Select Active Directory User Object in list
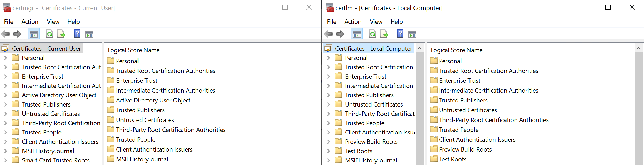This screenshot has width=644, height=165. click(153, 100)
